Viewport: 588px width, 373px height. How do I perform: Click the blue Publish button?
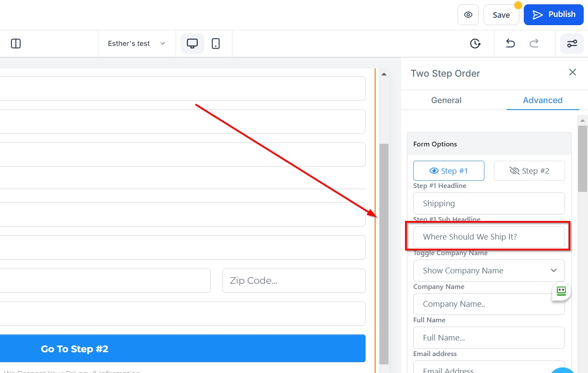[553, 15]
